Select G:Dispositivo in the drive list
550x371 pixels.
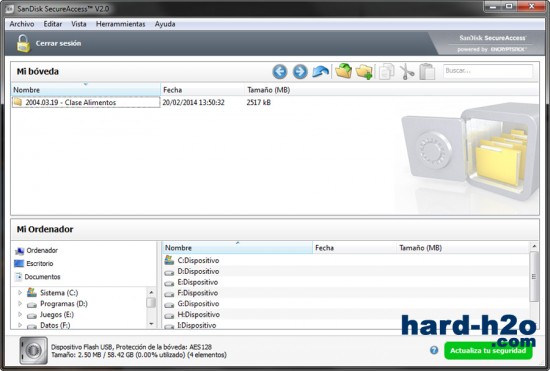click(x=198, y=304)
